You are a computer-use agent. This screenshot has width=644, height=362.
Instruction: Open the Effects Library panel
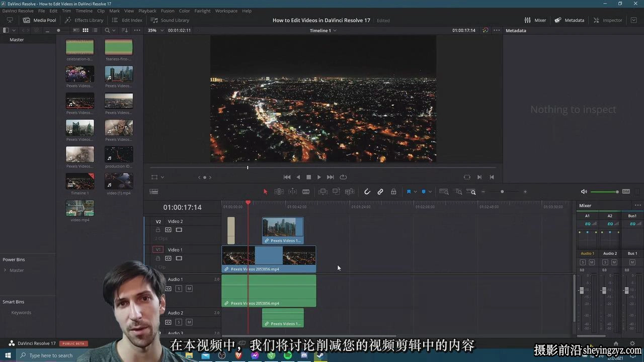84,20
